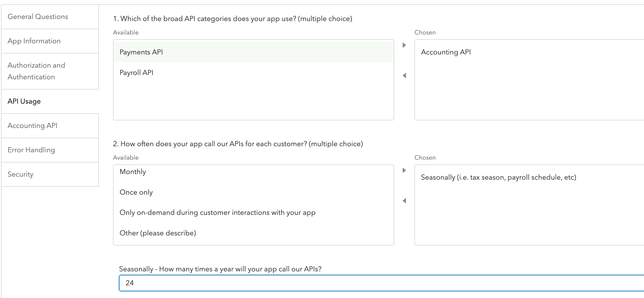Select Once only frequency option
This screenshot has width=644, height=298.
pyautogui.click(x=136, y=192)
